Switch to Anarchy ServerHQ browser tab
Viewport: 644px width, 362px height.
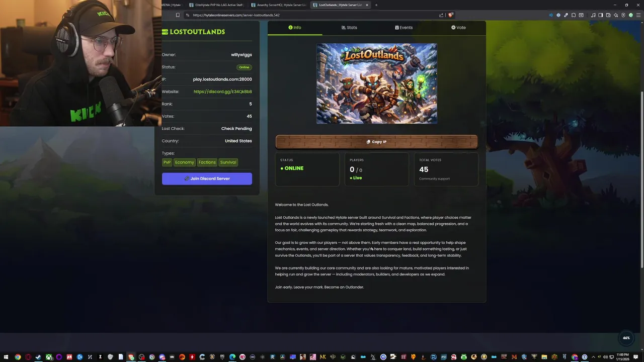(279, 5)
